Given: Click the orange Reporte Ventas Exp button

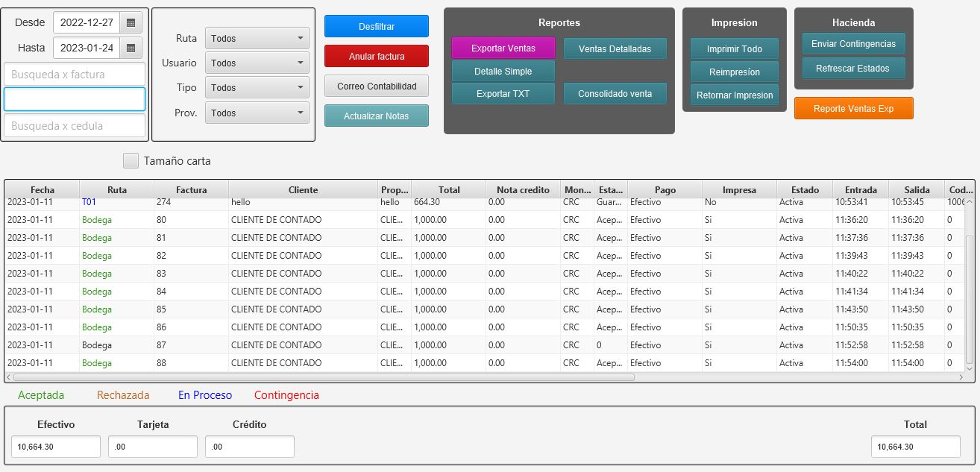Looking at the screenshot, I should [x=853, y=109].
